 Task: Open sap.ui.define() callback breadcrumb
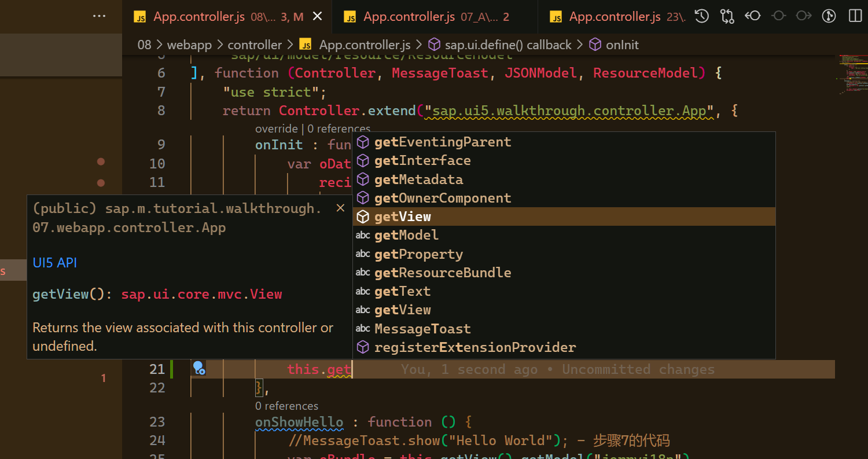(507, 45)
